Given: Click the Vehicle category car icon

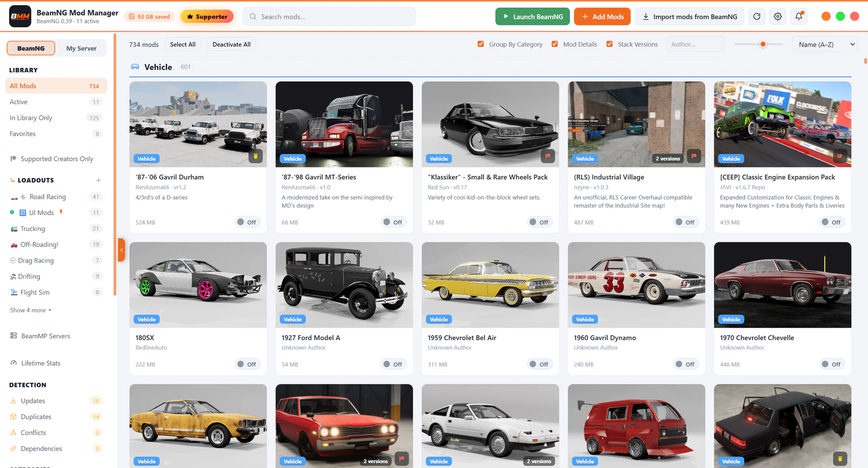Looking at the screenshot, I should point(135,67).
